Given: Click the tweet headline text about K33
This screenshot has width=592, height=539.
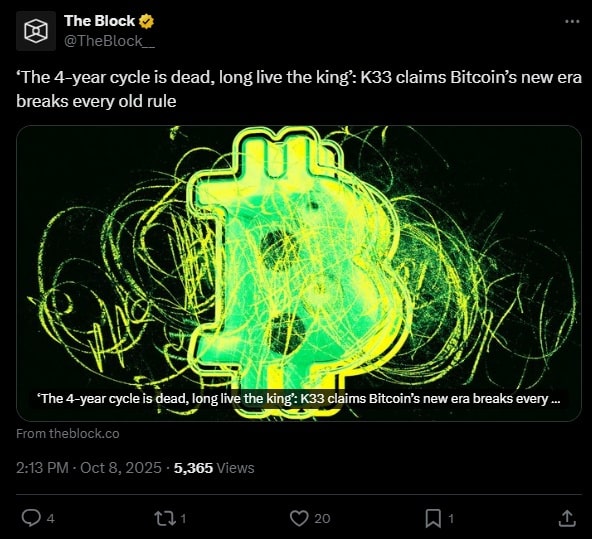Looking at the screenshot, I should (x=299, y=89).
